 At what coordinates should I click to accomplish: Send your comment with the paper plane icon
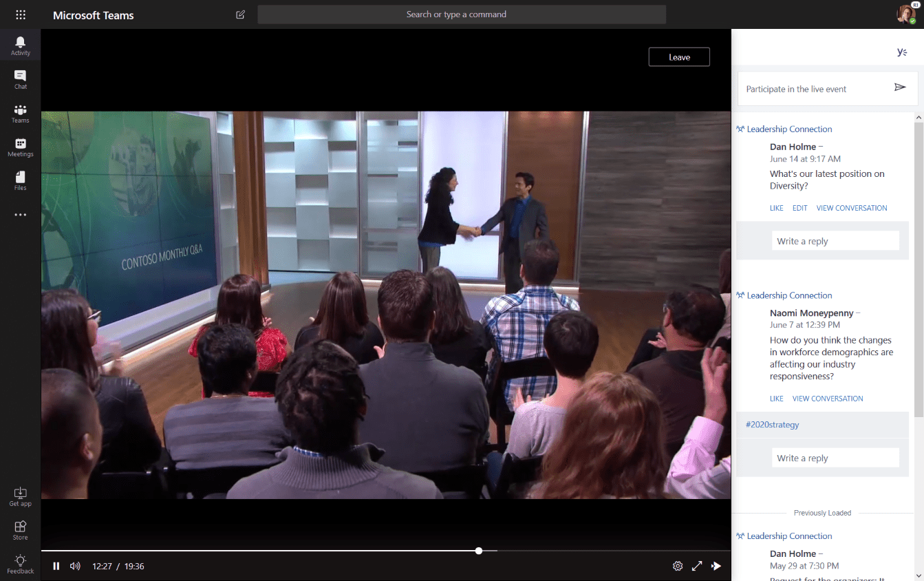(901, 88)
